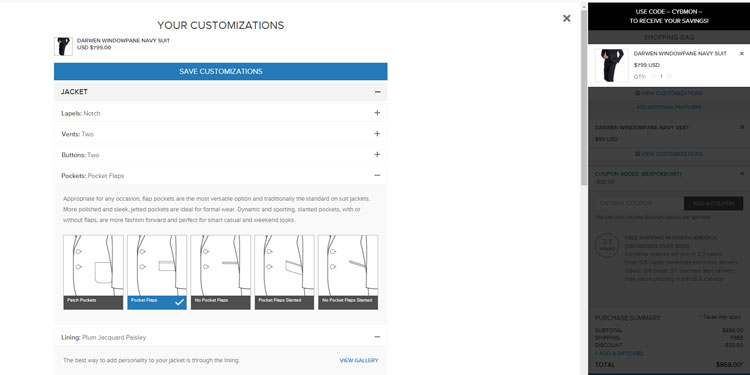Expand the Vents: Two row
The image size is (750, 375).
(221, 134)
